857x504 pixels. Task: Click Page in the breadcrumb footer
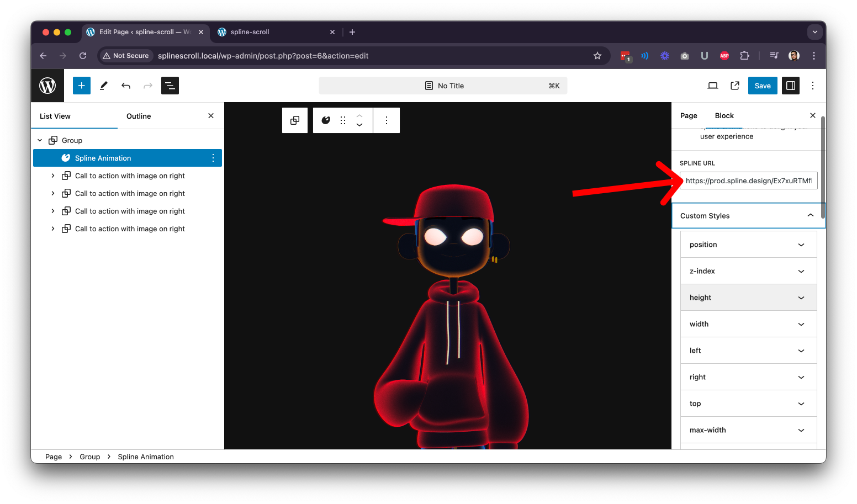pyautogui.click(x=54, y=457)
